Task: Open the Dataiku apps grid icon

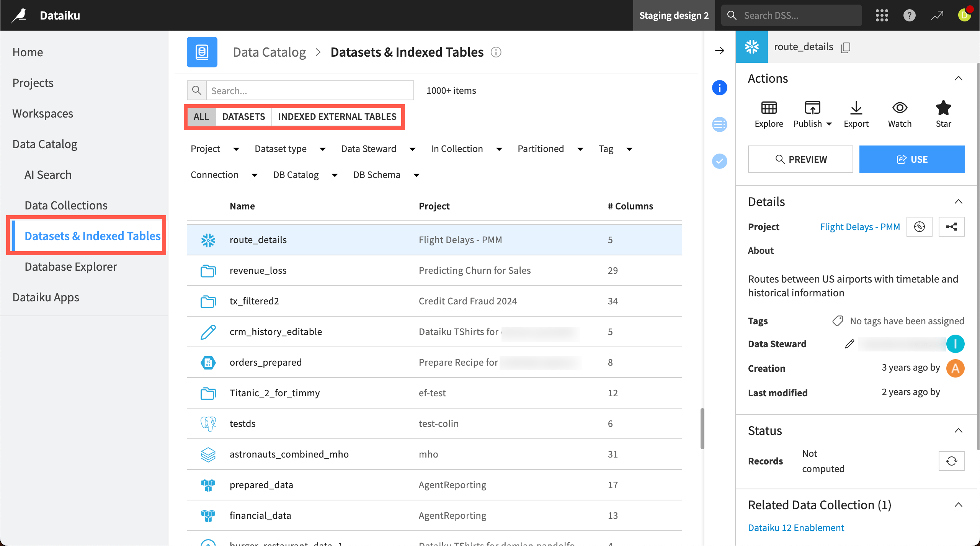Action: [882, 15]
